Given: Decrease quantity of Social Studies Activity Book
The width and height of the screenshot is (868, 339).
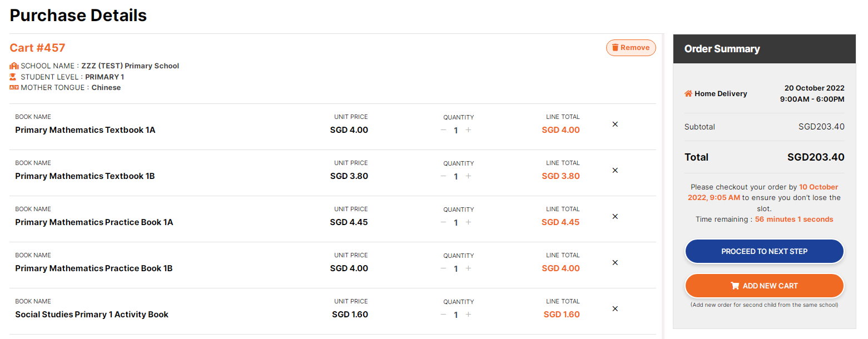Looking at the screenshot, I should point(443,315).
